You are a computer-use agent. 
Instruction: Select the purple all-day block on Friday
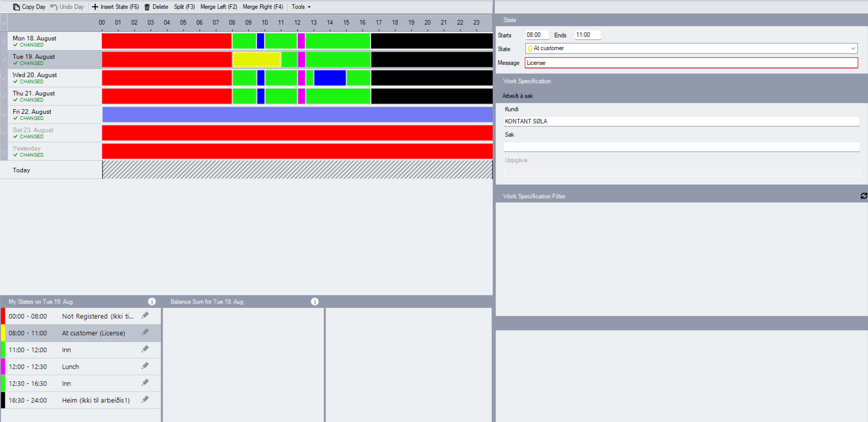tap(297, 114)
